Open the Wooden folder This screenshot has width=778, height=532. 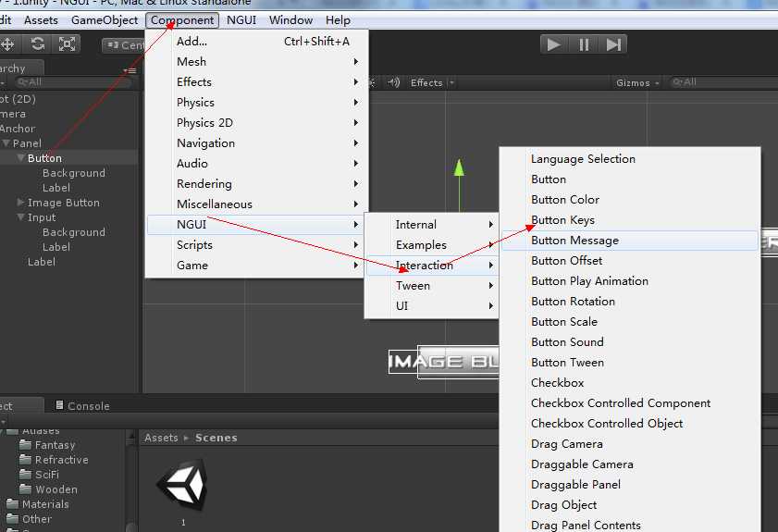point(49,489)
